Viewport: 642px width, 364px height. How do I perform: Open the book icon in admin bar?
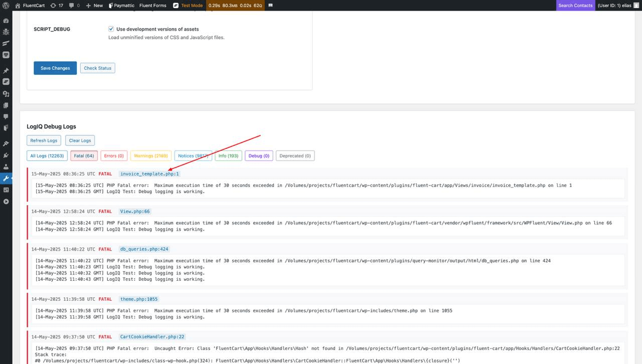270,6
